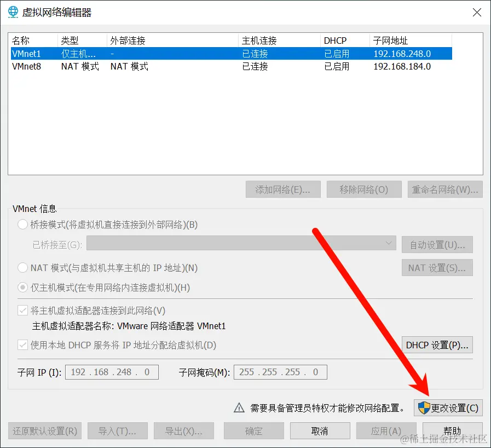Click 确定 button
Viewport: 491px width, 448px height.
click(253, 431)
